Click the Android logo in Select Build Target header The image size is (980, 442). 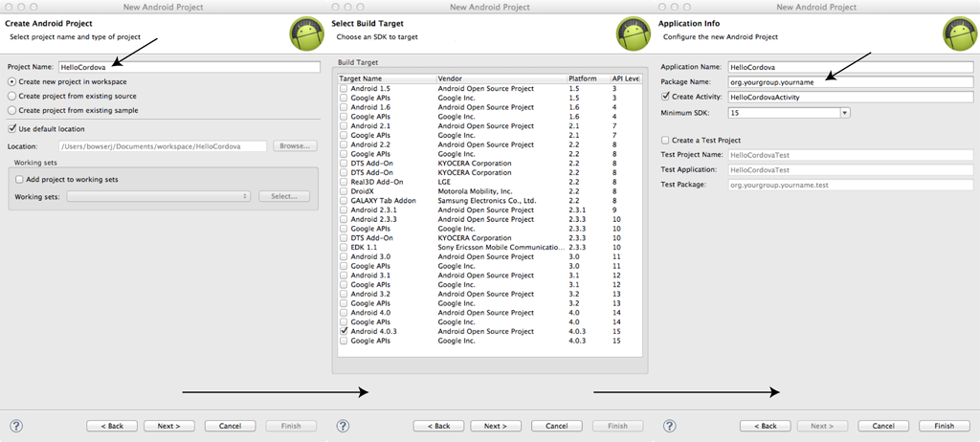631,33
